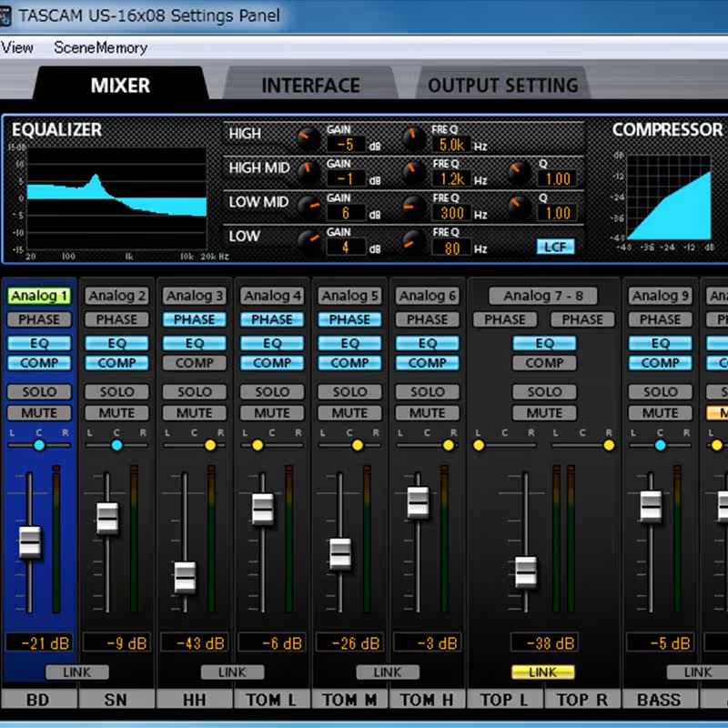Click the HIGH MID frequency knob
This screenshot has height=728, width=728.
pos(413,172)
